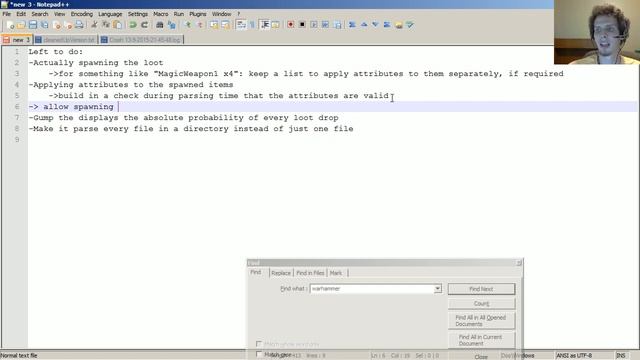
Task: Click the Count button in Find dialog
Action: click(481, 304)
